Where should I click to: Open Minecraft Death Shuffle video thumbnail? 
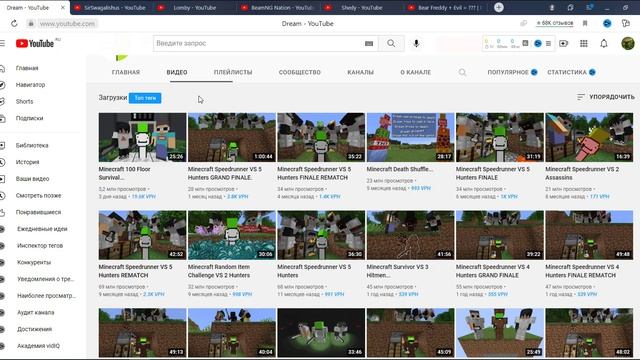411,137
